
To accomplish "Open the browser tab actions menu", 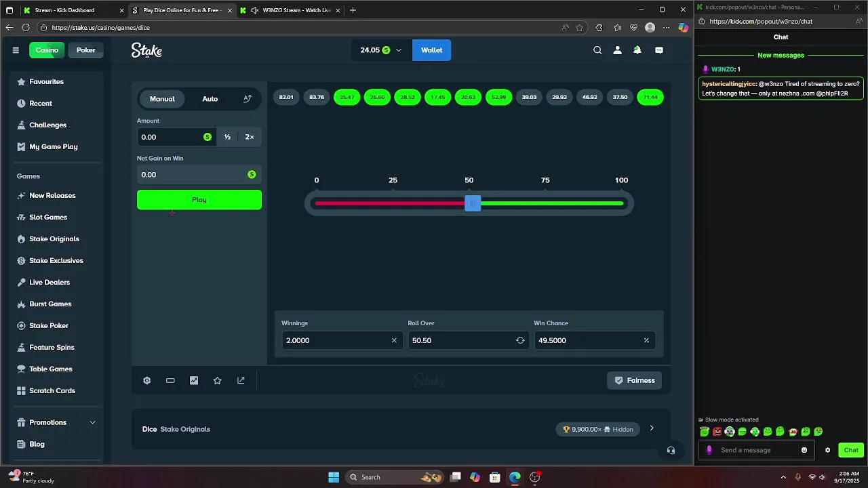I will click(x=9, y=10).
